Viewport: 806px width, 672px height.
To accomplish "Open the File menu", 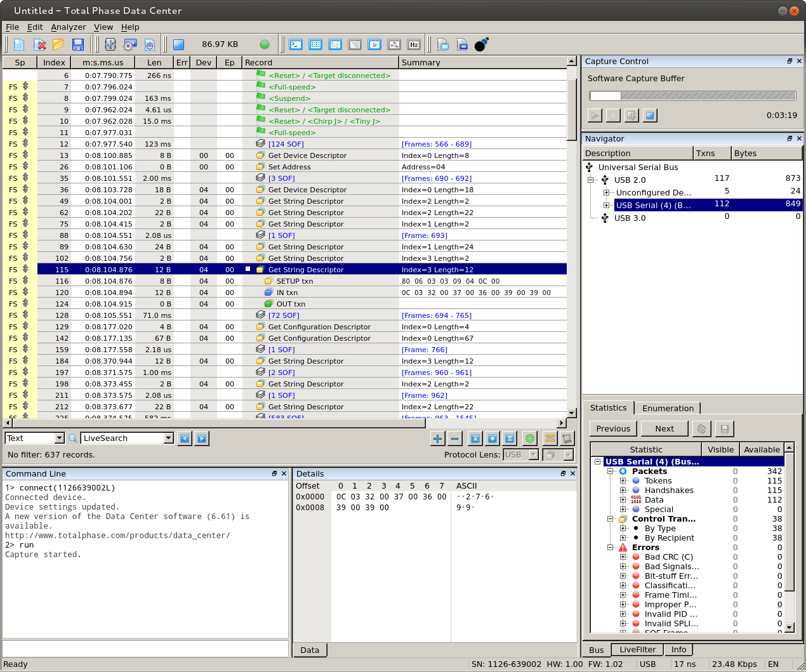I will 12,27.
